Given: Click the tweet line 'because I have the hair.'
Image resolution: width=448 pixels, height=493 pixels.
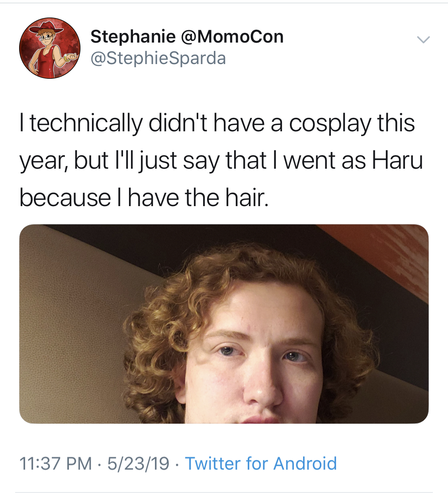Looking at the screenshot, I should tap(144, 197).
